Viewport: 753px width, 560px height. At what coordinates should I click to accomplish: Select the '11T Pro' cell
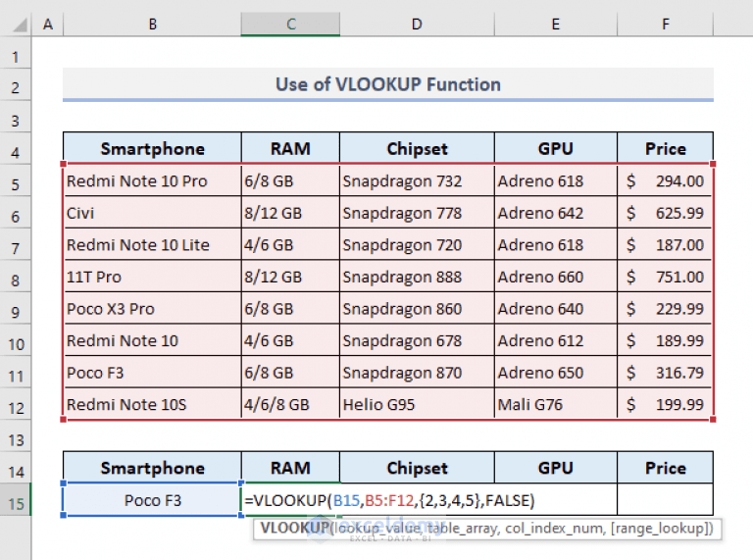click(152, 277)
